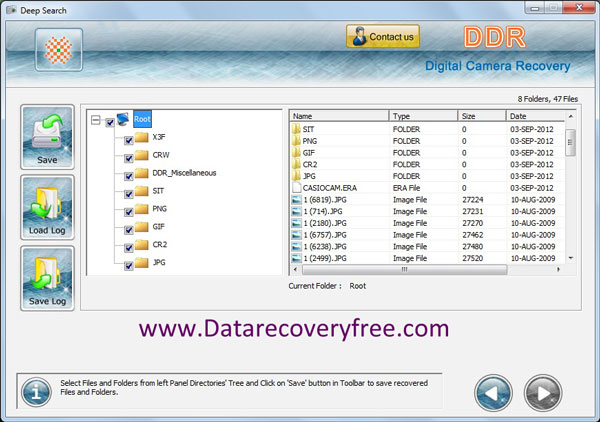The height and width of the screenshot is (422, 600).
Task: Click the JPG folder icon in file list
Action: point(296,176)
